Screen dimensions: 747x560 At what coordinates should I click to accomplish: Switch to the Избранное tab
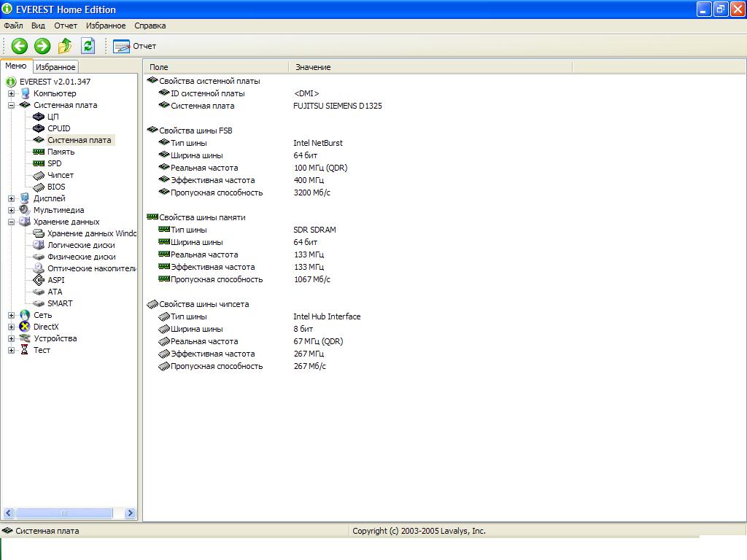click(55, 67)
